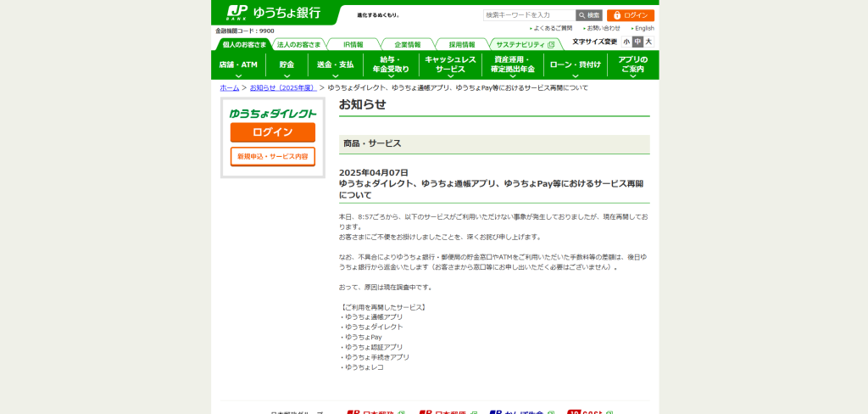868x414 pixels.
Task: Click the orange ログイン button with lock icon
Action: [631, 15]
